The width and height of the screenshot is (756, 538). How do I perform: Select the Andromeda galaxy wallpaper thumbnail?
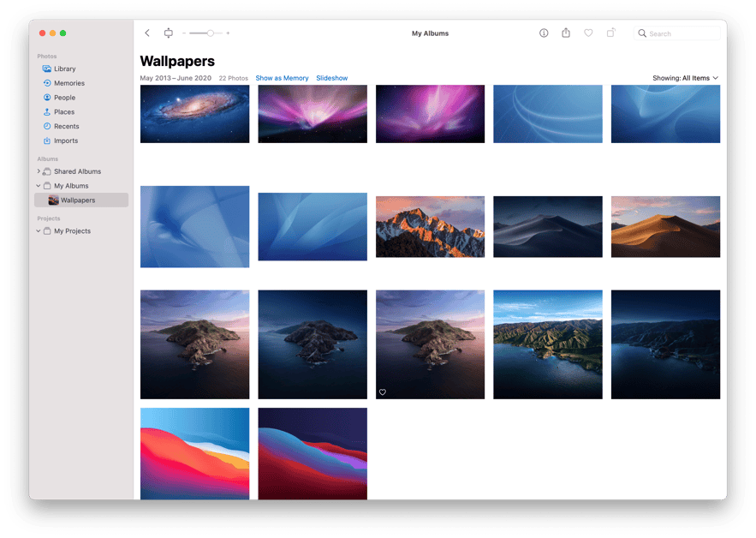[195, 114]
